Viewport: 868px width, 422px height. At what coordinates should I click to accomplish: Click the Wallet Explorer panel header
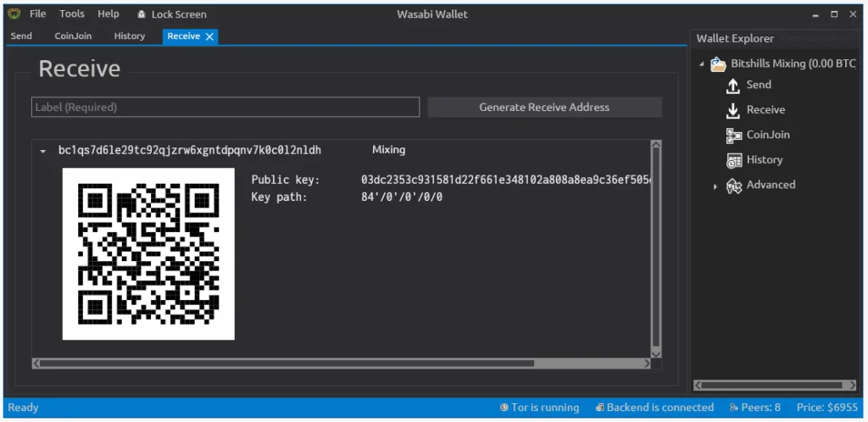coord(735,38)
